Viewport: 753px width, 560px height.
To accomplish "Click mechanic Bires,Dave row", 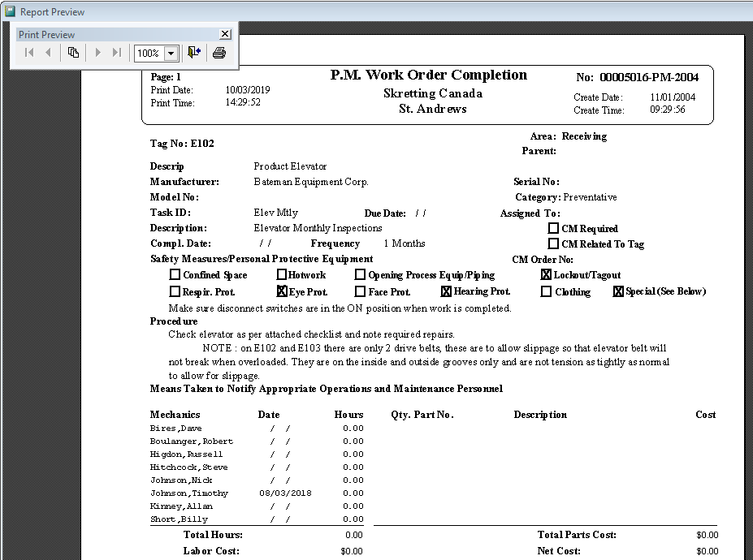I will point(257,428).
